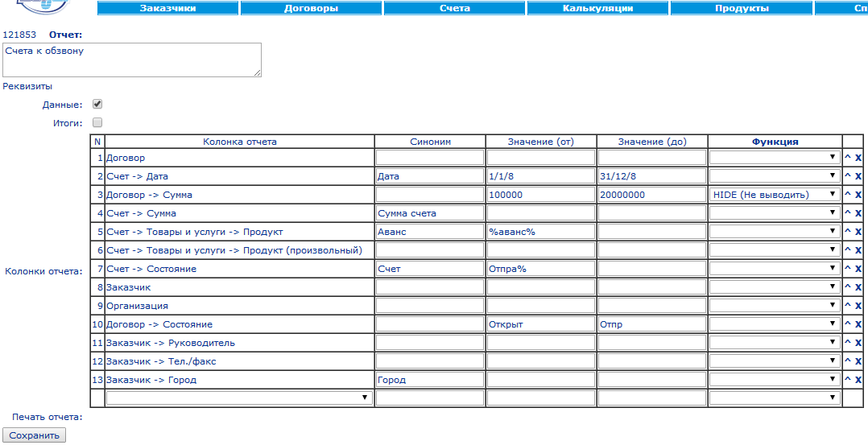868x445 pixels.
Task: Open the Продукты menu tab
Action: click(742, 8)
